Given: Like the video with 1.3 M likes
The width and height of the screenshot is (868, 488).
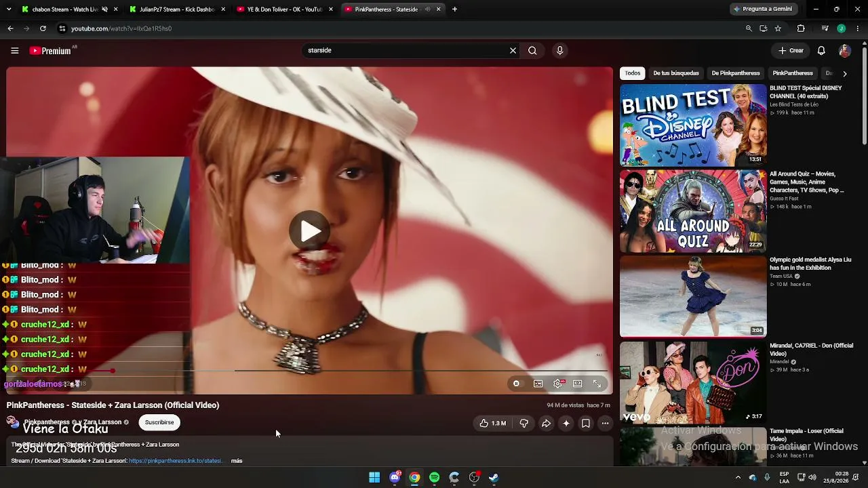Looking at the screenshot, I should pos(493,424).
